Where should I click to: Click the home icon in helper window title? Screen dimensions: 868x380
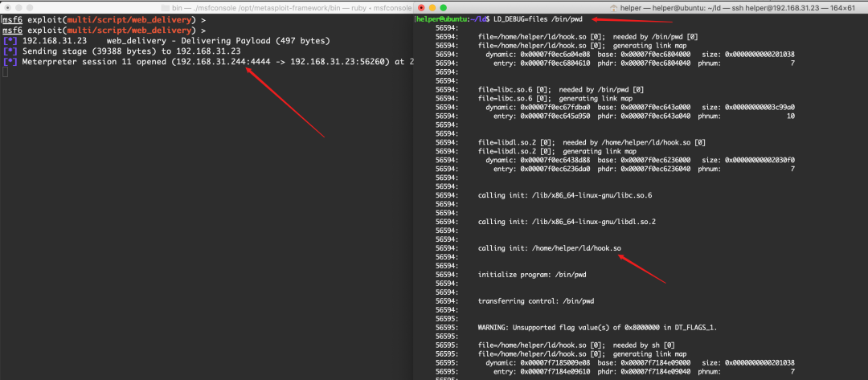tap(613, 8)
